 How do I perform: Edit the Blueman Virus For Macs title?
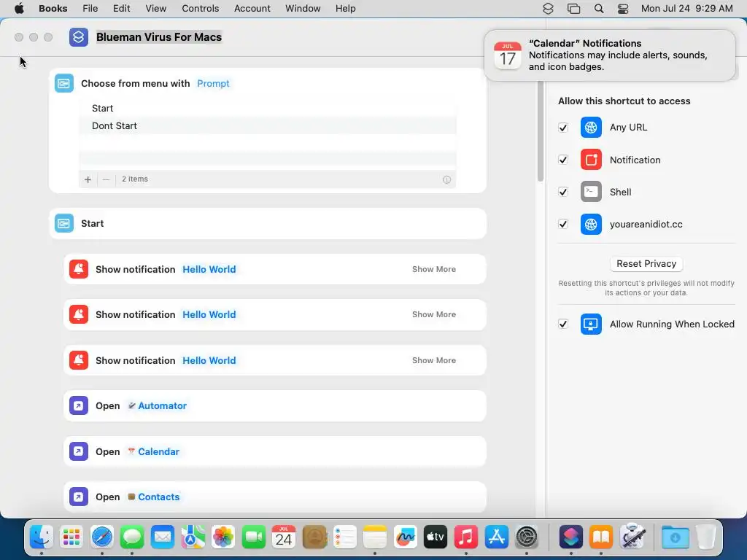[159, 37]
